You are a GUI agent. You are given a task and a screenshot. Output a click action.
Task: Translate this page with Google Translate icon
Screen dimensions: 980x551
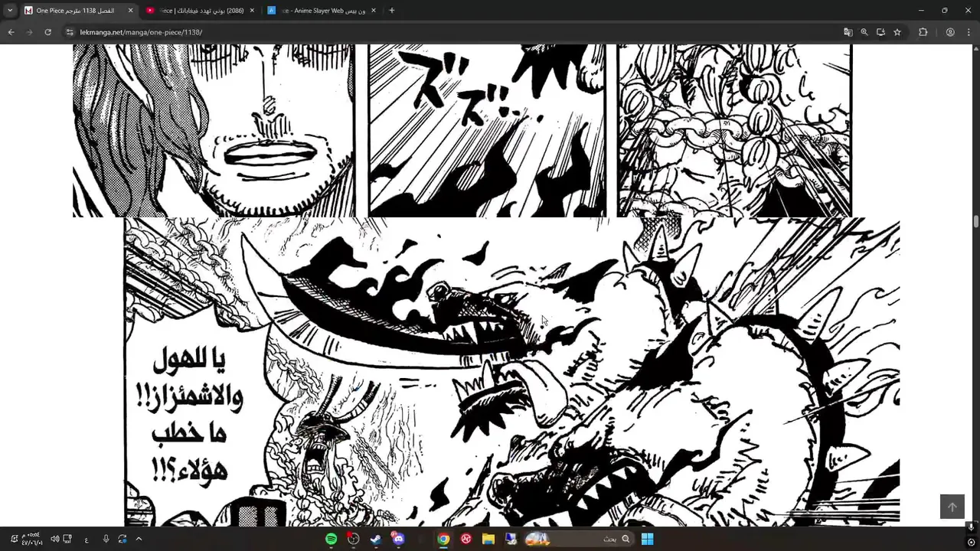point(848,32)
